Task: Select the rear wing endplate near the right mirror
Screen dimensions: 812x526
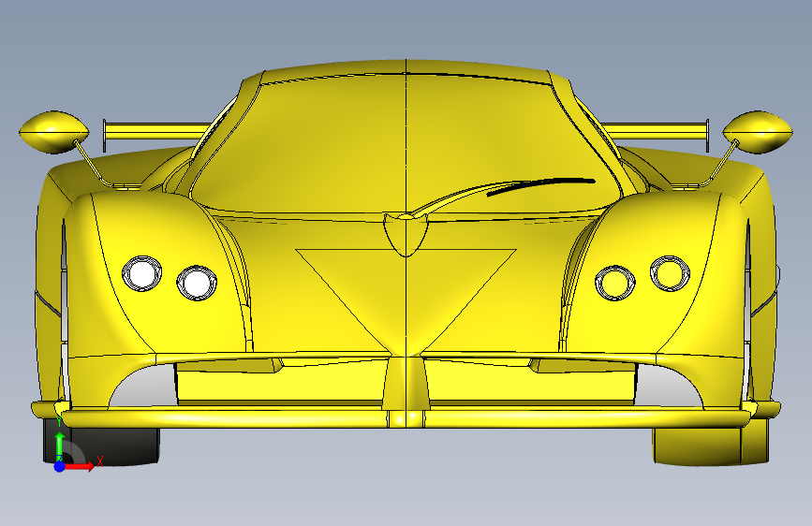Action: [x=707, y=136]
